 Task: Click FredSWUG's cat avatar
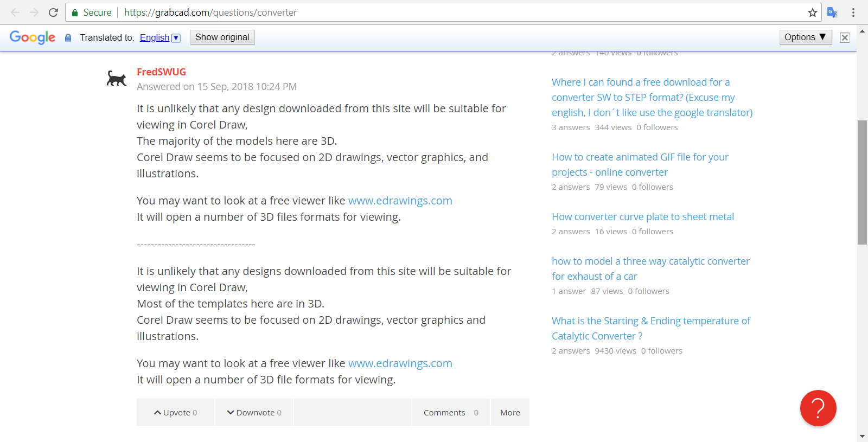pos(116,79)
